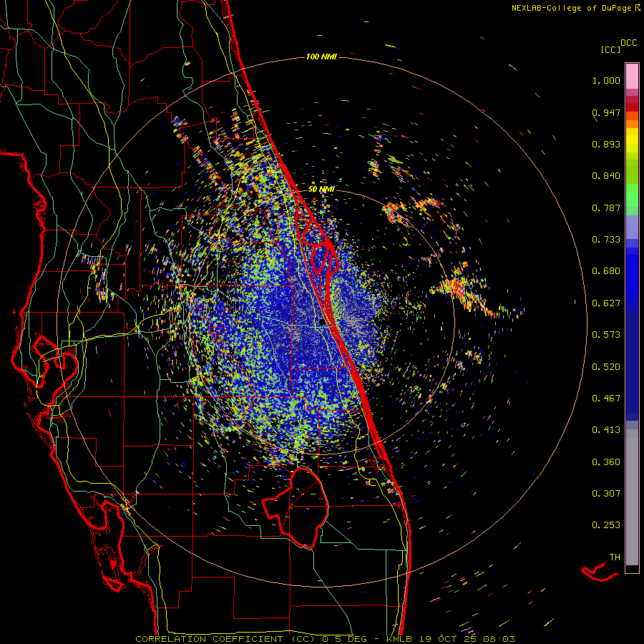Select the 0.520 scale value
644x644 pixels.
[x=606, y=367]
